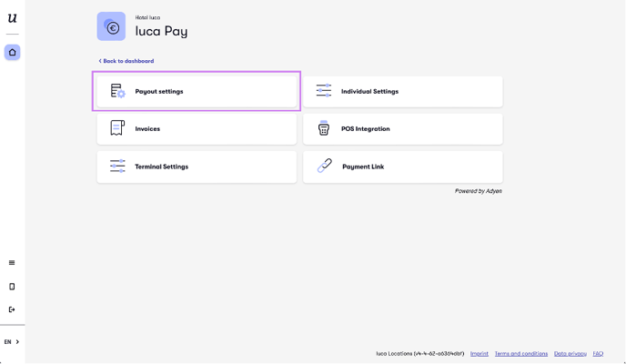Viewport: 626px width, 364px height.
Task: Click the luca Locations version text
Action: click(420, 354)
